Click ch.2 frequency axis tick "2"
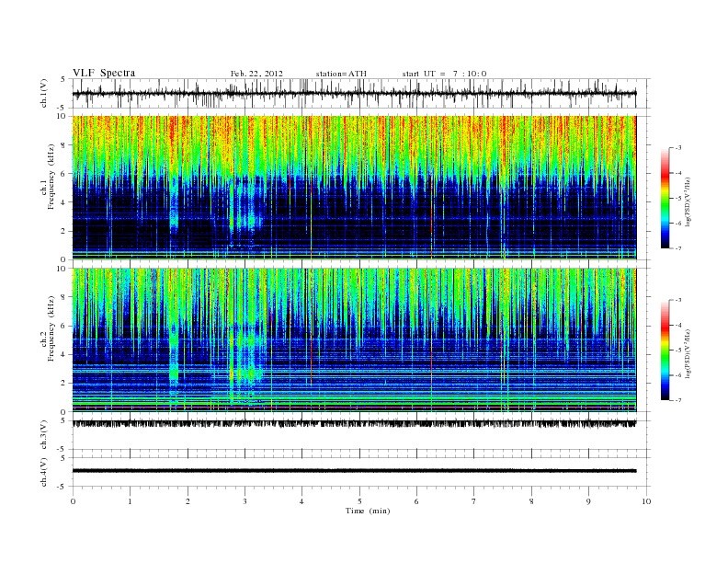This screenshot has width=728, height=563. pos(64,384)
